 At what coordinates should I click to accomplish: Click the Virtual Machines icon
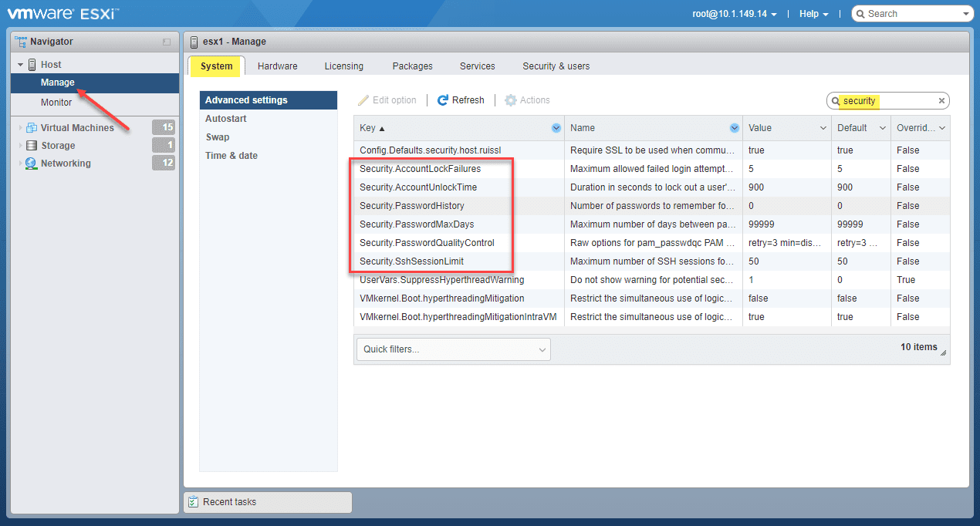pyautogui.click(x=32, y=128)
